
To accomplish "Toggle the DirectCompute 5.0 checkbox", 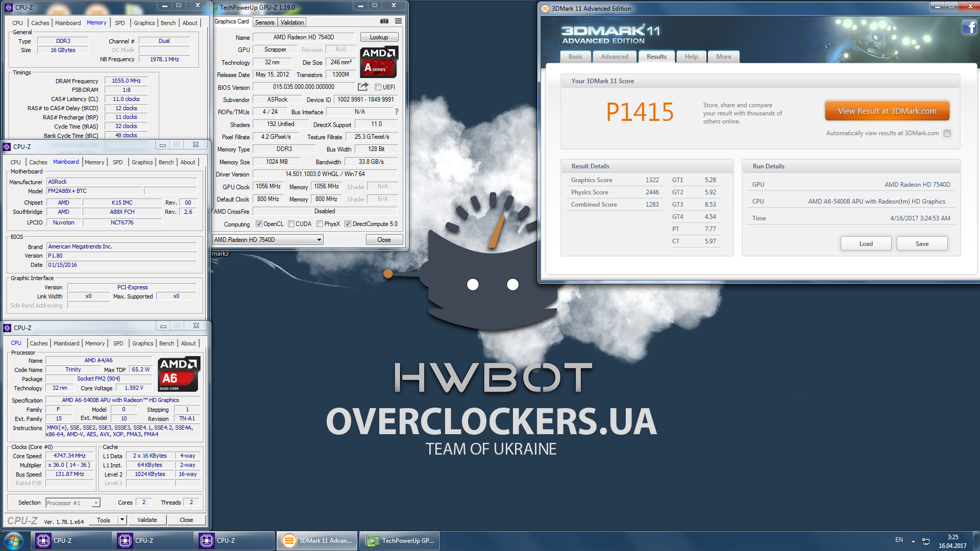I will pos(348,224).
